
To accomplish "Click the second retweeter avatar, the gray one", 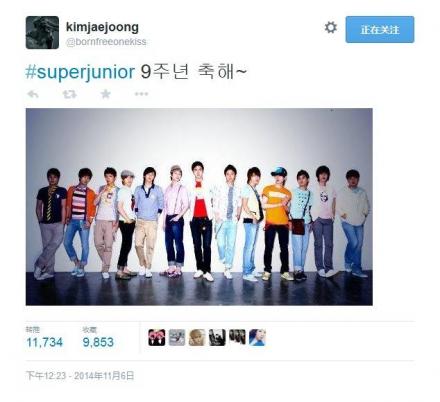I will (177, 337).
